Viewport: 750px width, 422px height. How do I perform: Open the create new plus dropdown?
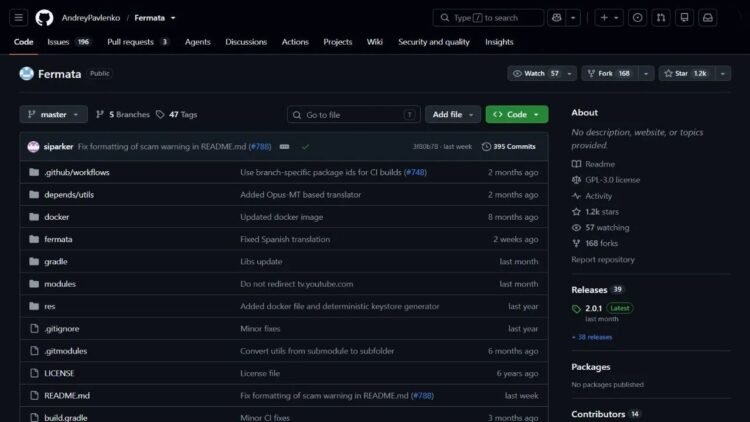(609, 18)
